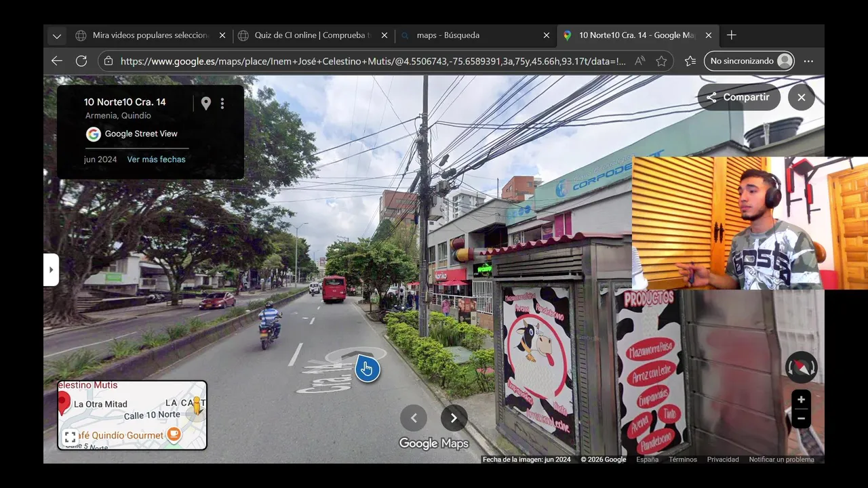Expand the collapsed side panel arrow

[51, 269]
